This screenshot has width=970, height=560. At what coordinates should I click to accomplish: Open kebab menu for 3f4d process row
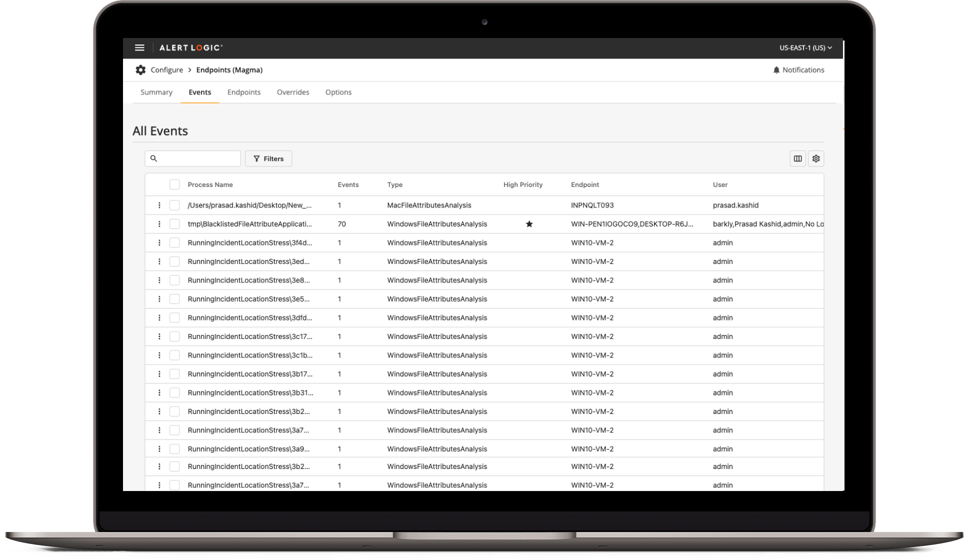(159, 243)
